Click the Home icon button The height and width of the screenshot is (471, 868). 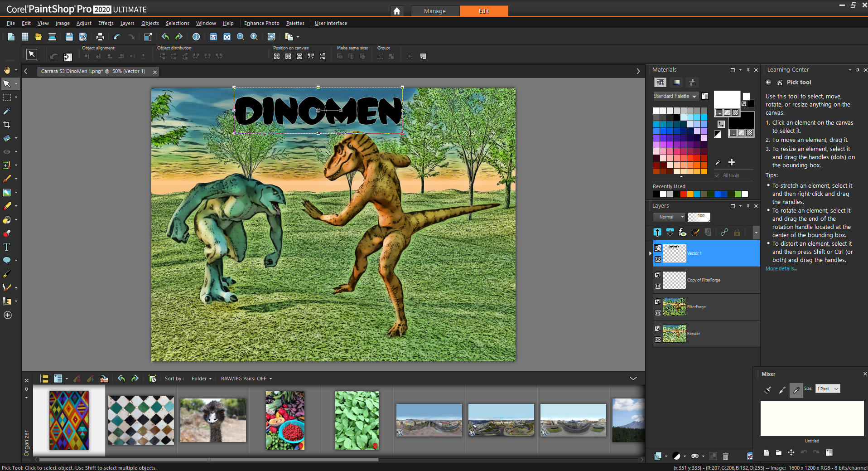coord(397,11)
